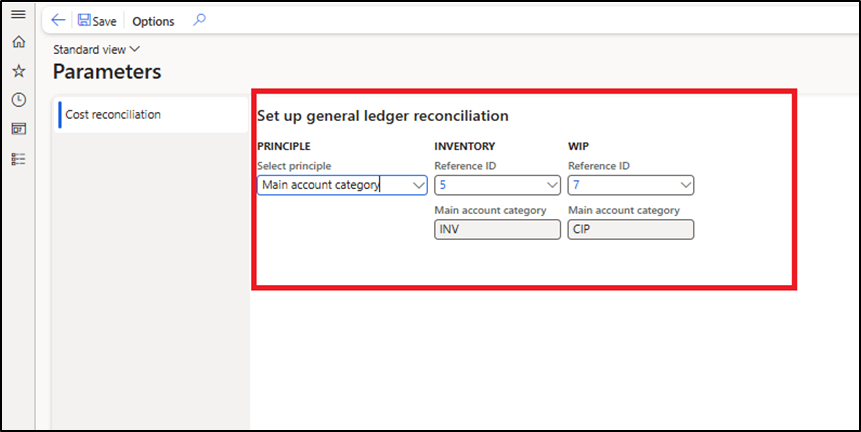The height and width of the screenshot is (432, 861).
Task: Open the Select principle dropdown arrow
Action: click(x=417, y=185)
